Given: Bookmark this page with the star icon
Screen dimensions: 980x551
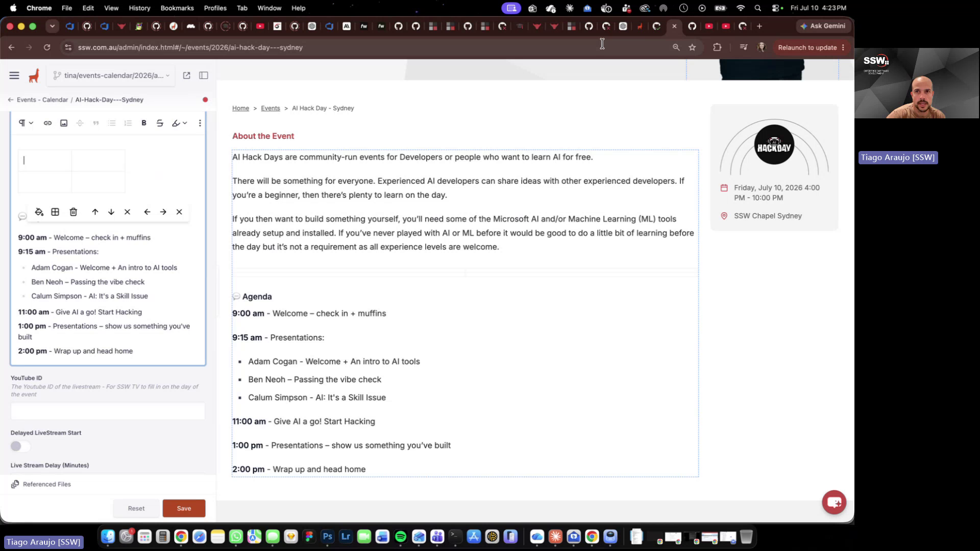Looking at the screenshot, I should point(692,47).
